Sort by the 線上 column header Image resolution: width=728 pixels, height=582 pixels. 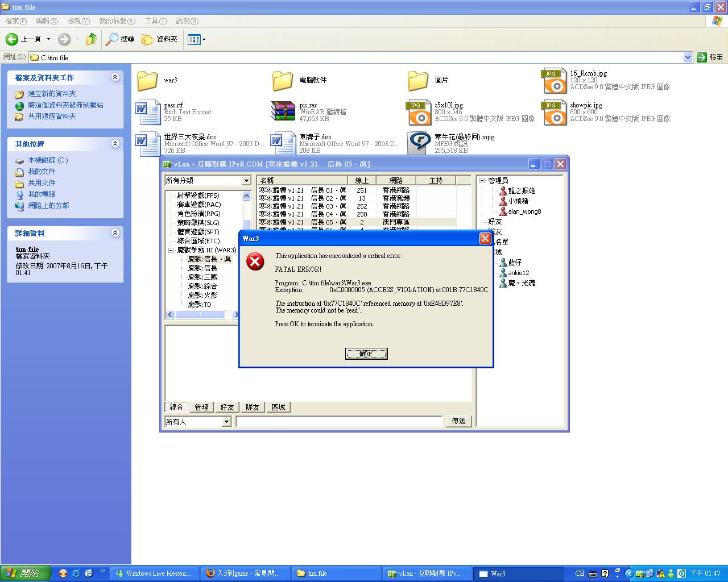[362, 181]
